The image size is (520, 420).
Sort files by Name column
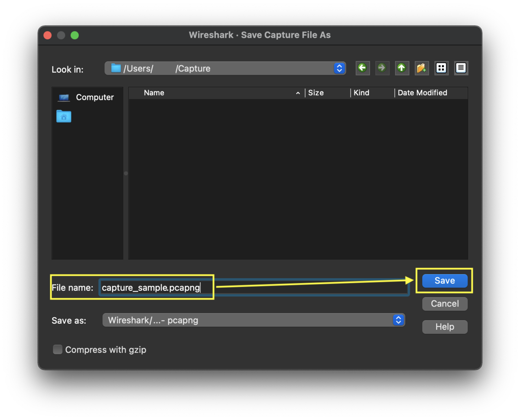point(217,93)
